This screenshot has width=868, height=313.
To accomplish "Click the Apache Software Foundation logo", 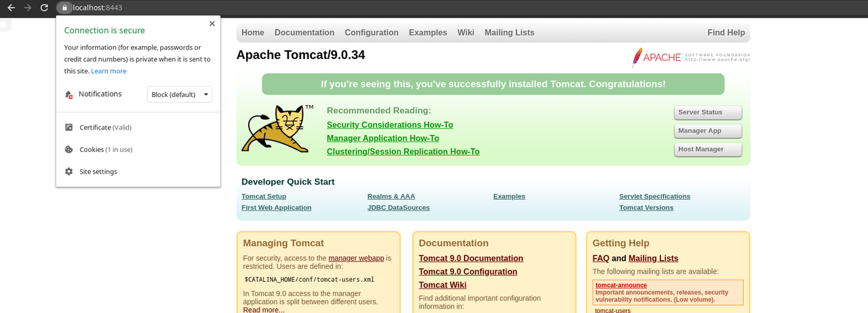I will coord(691,58).
